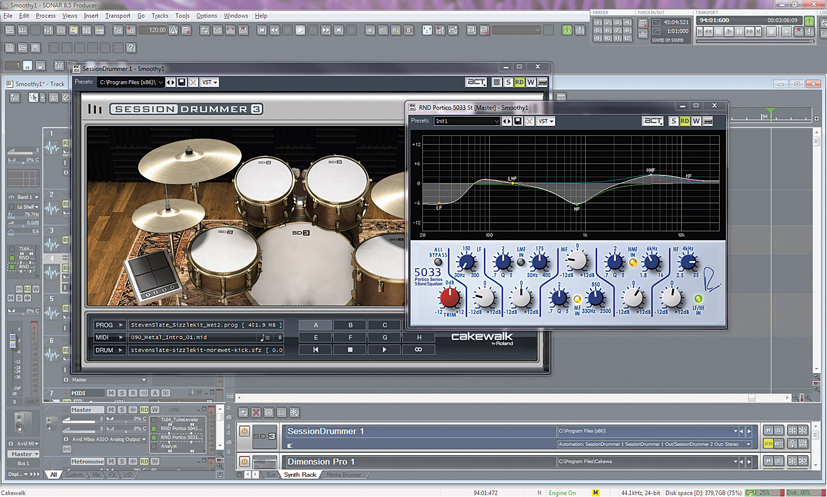Toggle the TL64 TubeLeveler checkbox in Master FX bin
This screenshot has height=497, width=827.
(154, 420)
